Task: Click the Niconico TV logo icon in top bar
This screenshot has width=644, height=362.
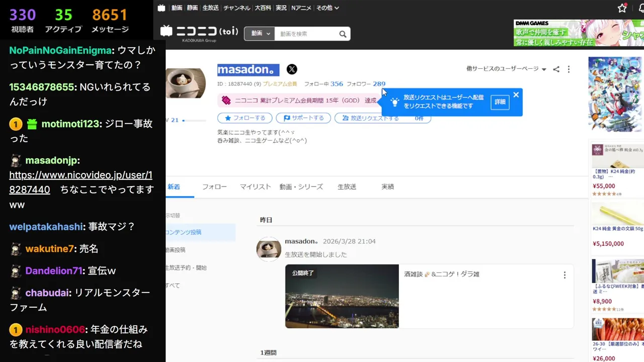Action: [161, 8]
